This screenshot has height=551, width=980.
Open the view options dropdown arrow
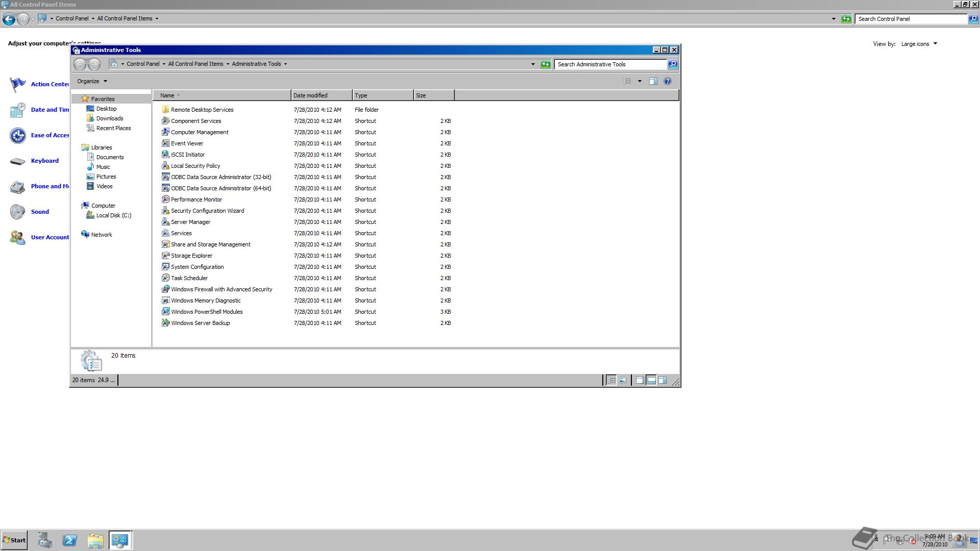pyautogui.click(x=640, y=81)
